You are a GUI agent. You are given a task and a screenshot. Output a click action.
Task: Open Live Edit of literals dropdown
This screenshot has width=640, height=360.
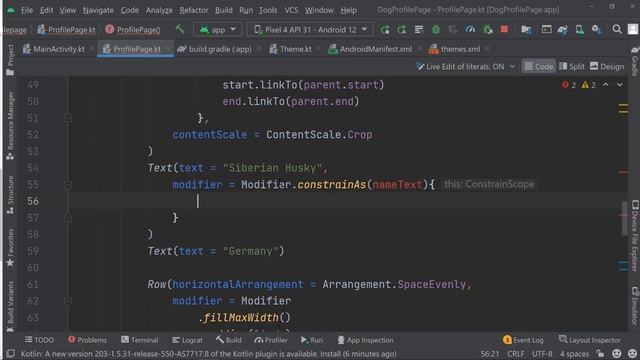pos(466,66)
